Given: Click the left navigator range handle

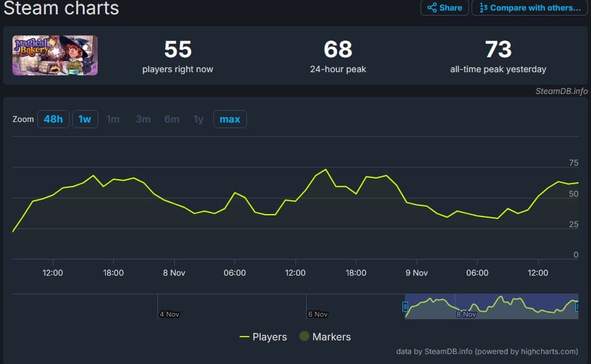Looking at the screenshot, I should (x=405, y=306).
